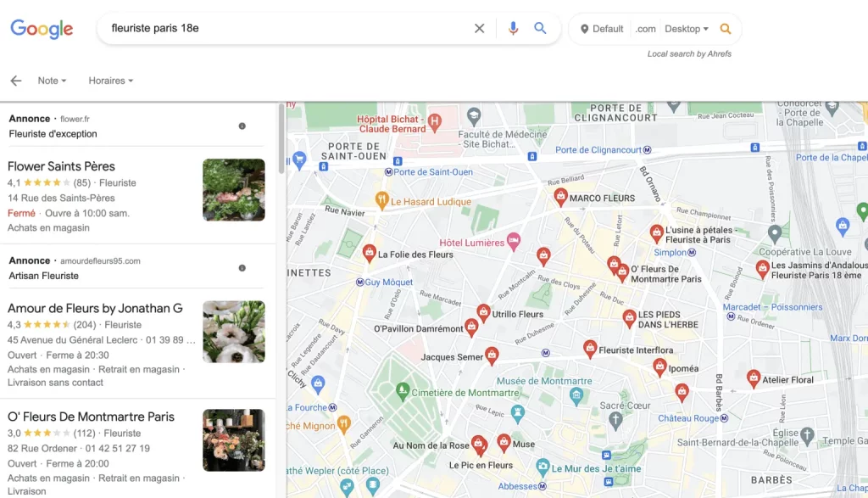
Task: Select the L'usine à pétales map pin
Action: (x=657, y=233)
